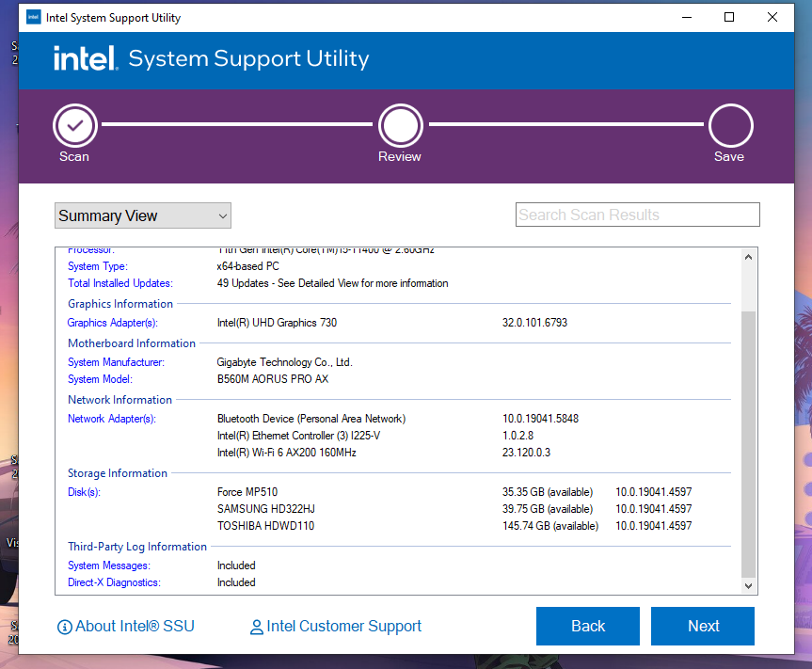Click the info icon beside About Intel SSU
The height and width of the screenshot is (669, 812).
(64, 627)
